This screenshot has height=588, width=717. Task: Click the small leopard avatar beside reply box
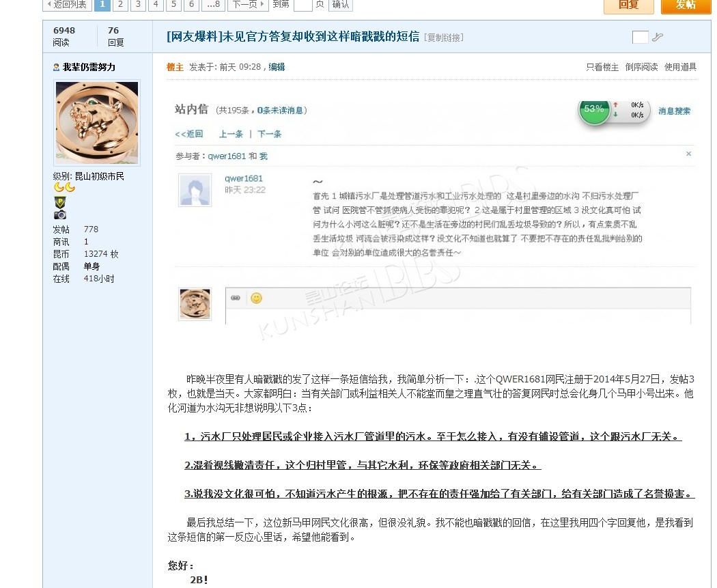[195, 304]
